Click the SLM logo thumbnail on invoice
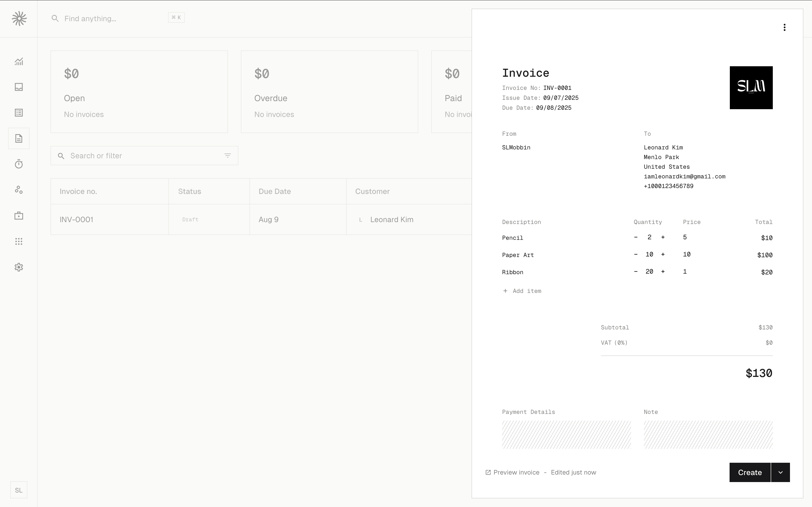 coord(751,87)
